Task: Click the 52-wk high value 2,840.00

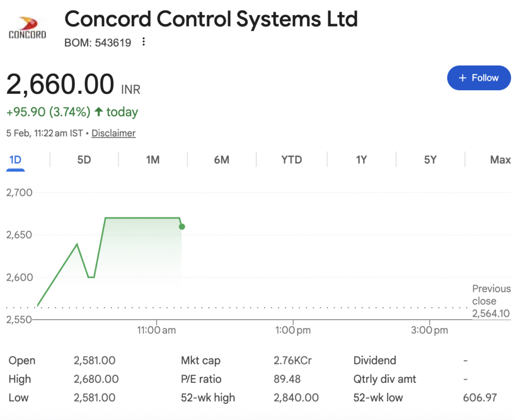Action: pyautogui.click(x=296, y=398)
